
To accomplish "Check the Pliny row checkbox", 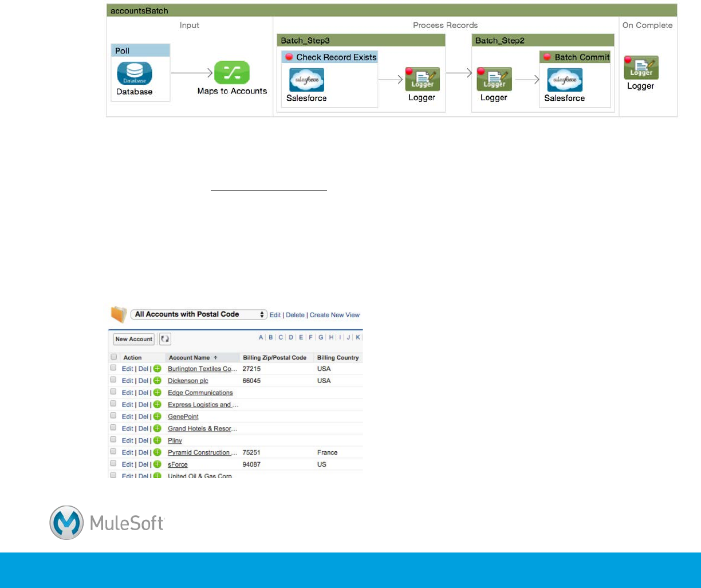I will click(113, 440).
